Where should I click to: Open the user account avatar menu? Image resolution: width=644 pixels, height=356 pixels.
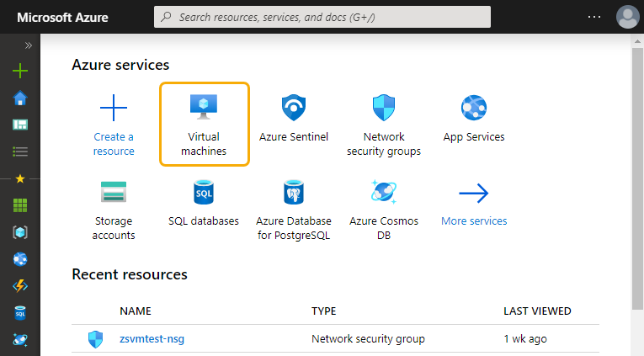627,17
